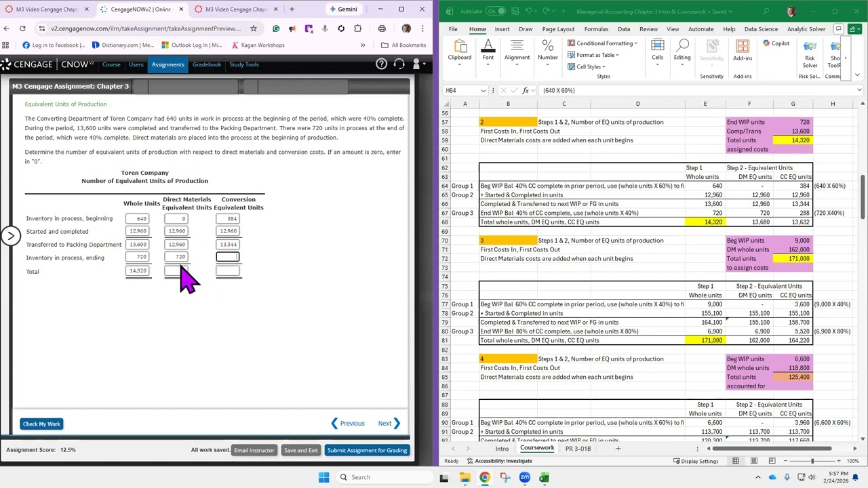The width and height of the screenshot is (868, 488).
Task: Open the Excel Font group
Action: point(488,51)
